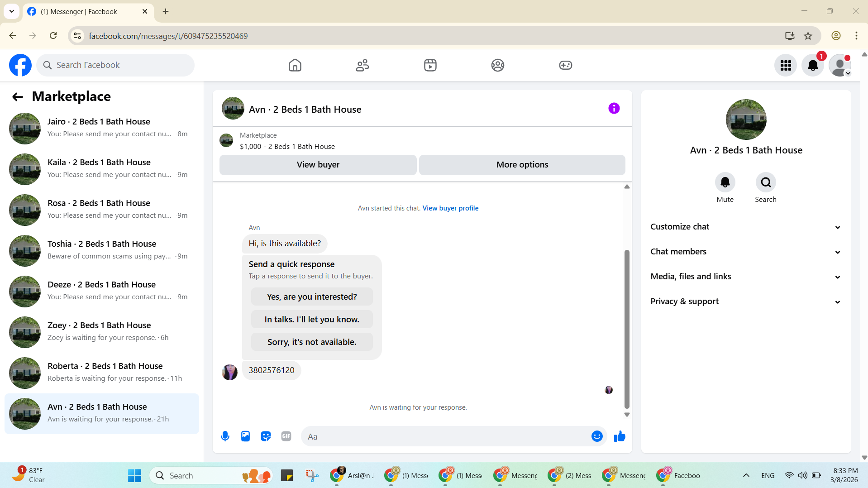The height and width of the screenshot is (488, 868).
Task: Click the More options button
Action: pos(522,165)
